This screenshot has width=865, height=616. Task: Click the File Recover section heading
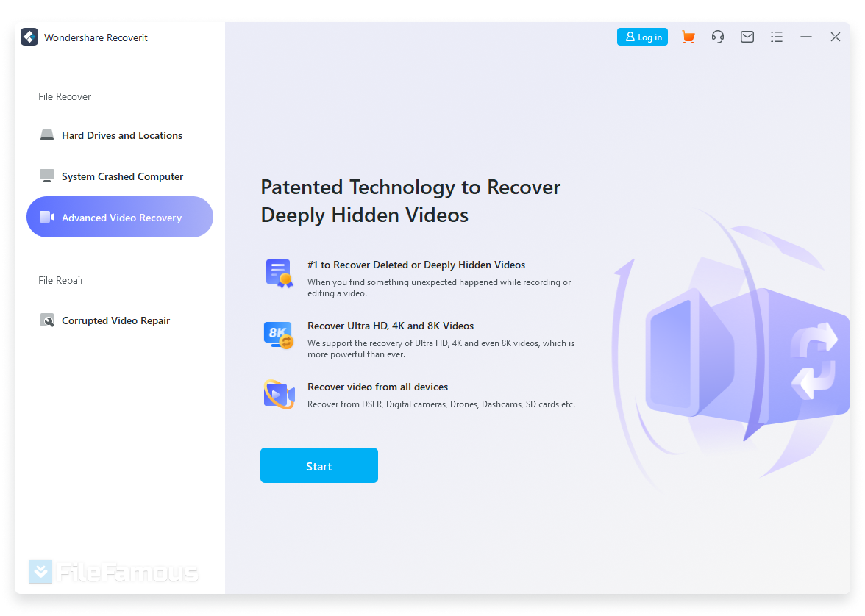65,96
